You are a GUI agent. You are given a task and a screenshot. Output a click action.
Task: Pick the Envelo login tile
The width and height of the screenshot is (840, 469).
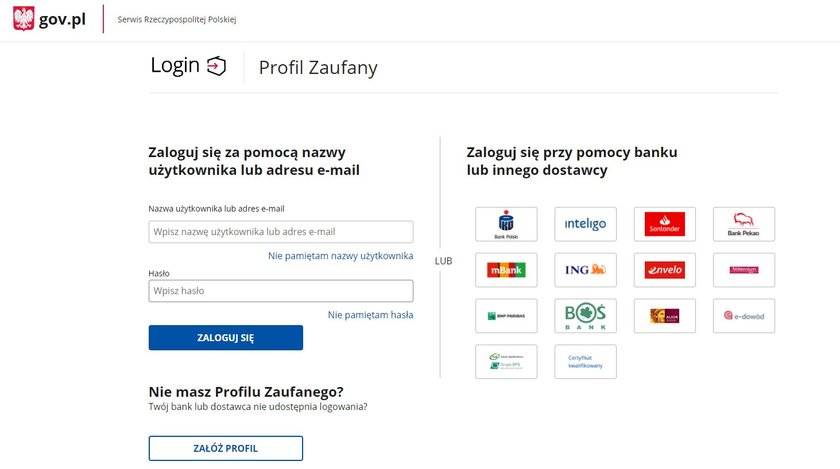664,270
